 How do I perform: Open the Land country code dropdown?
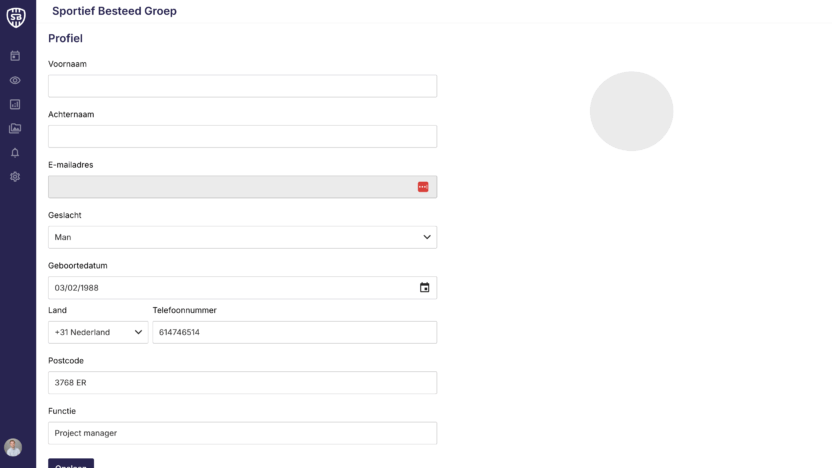97,332
